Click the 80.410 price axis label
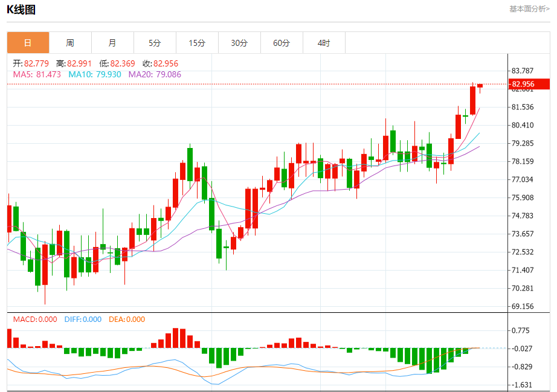Viewport: 557px width, 392px height. pyautogui.click(x=523, y=125)
